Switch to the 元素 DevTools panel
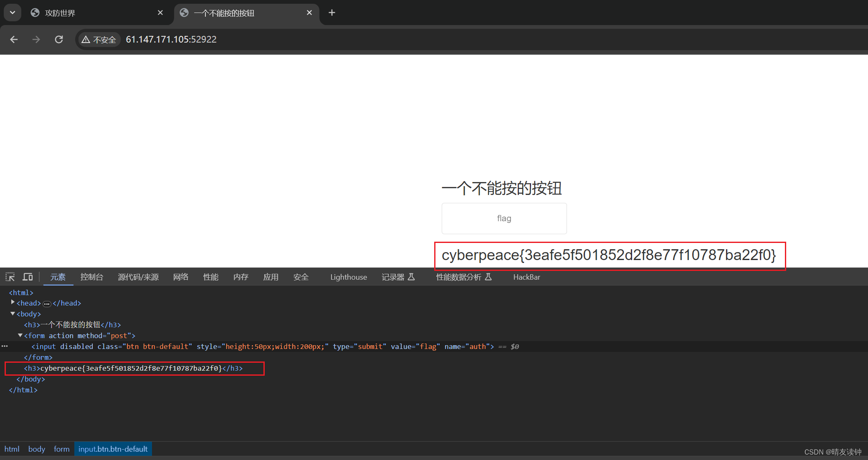Image resolution: width=868 pixels, height=460 pixels. (x=58, y=277)
